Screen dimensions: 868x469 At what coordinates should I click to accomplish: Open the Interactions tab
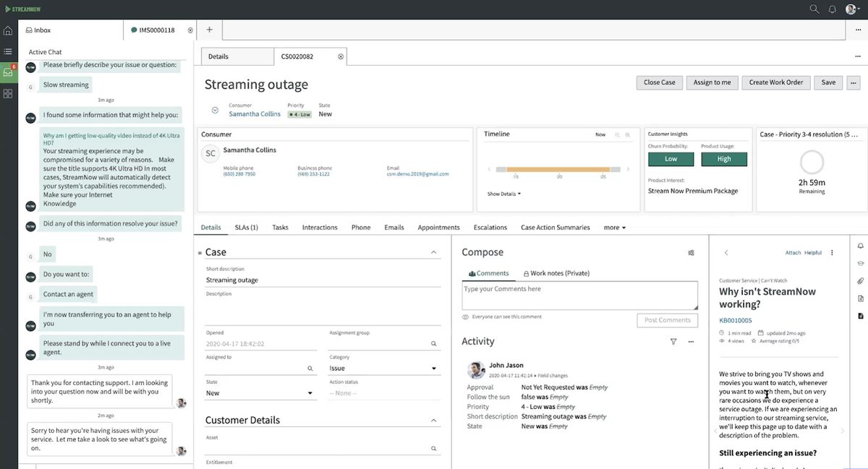[320, 227]
